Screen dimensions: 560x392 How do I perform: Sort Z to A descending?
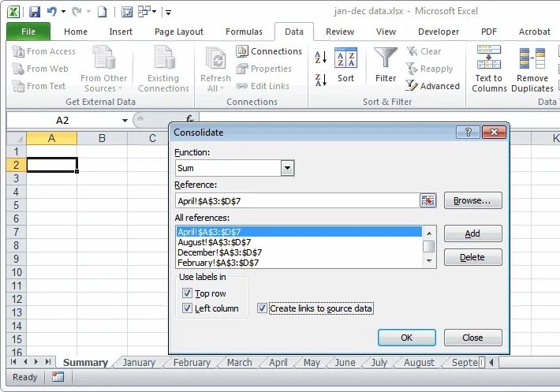click(x=321, y=80)
